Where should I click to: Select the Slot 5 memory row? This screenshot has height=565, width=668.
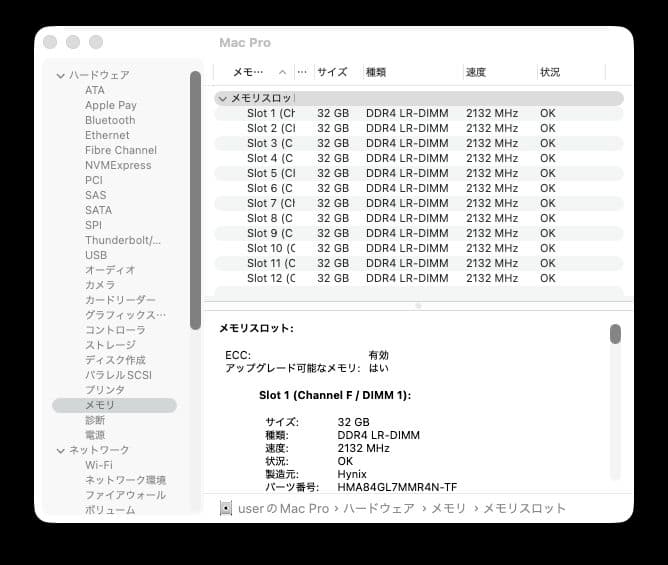click(x=419, y=173)
